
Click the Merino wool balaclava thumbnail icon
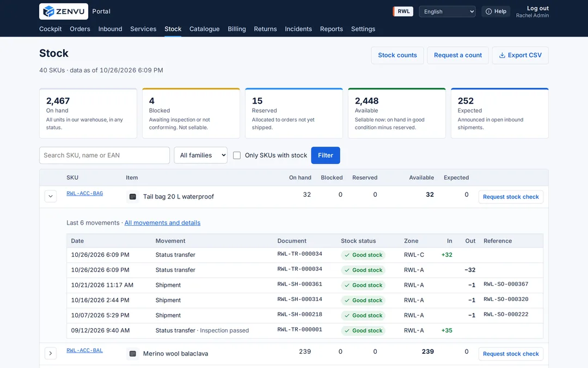132,354
